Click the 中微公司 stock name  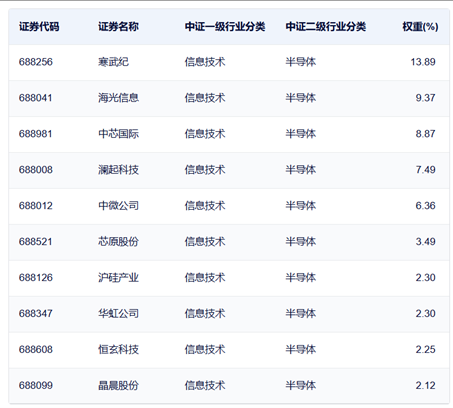pyautogui.click(x=118, y=206)
